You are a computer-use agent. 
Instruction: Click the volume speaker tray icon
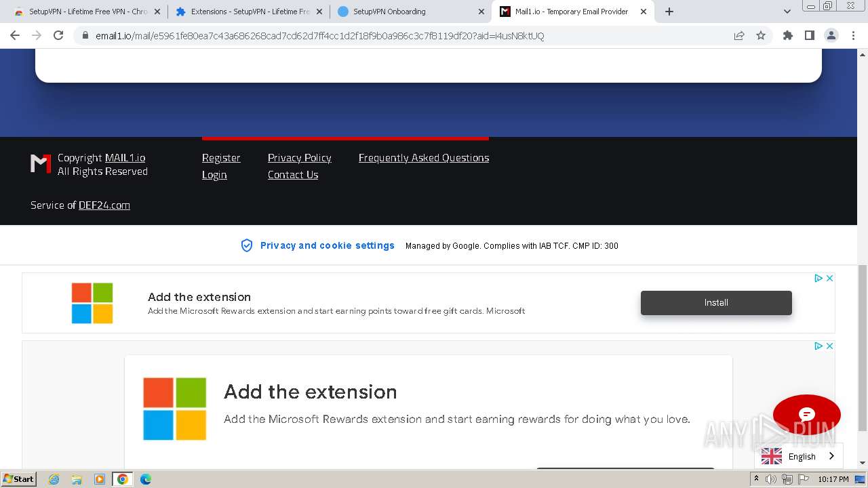click(771, 479)
